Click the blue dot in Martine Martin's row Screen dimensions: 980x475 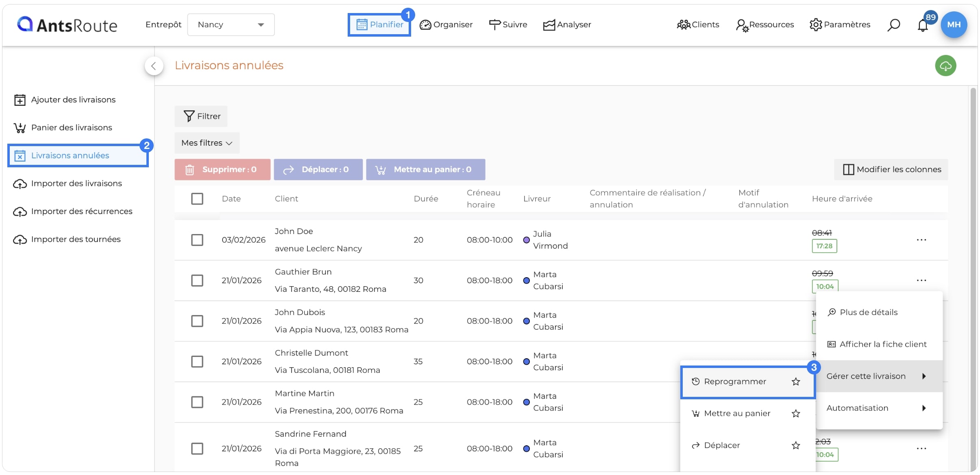click(526, 402)
